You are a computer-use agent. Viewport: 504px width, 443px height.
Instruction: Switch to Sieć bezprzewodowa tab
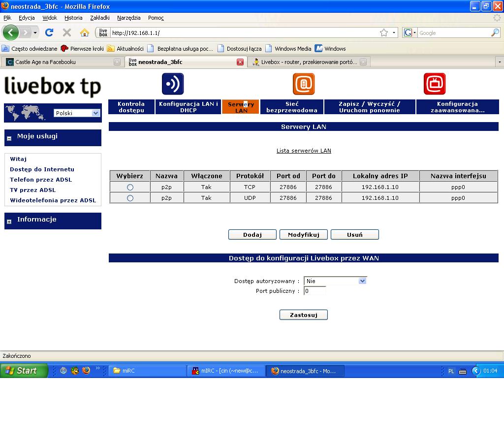click(292, 107)
